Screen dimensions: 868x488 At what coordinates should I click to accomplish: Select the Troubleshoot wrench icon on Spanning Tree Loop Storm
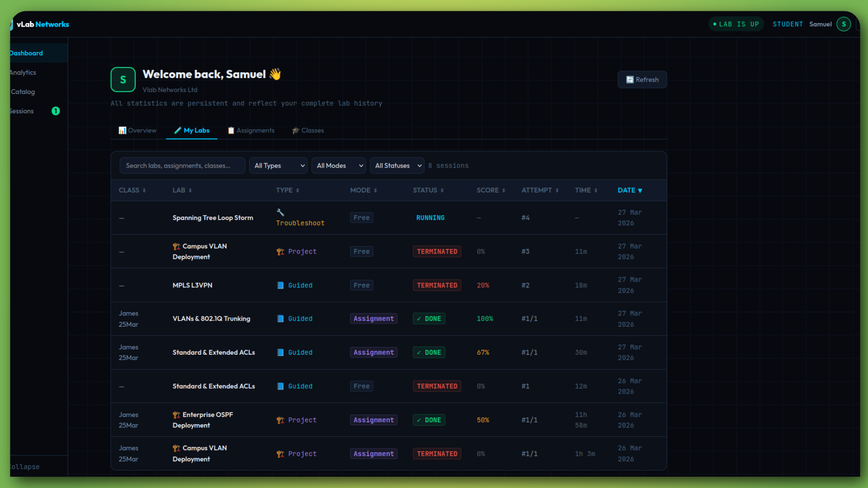pos(280,212)
